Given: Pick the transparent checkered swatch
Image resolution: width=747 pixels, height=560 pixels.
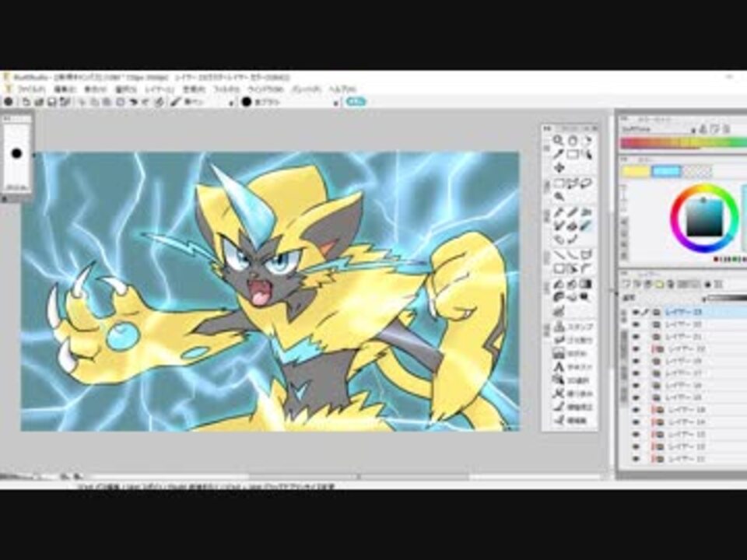Looking at the screenshot, I should pyautogui.click(x=697, y=171).
